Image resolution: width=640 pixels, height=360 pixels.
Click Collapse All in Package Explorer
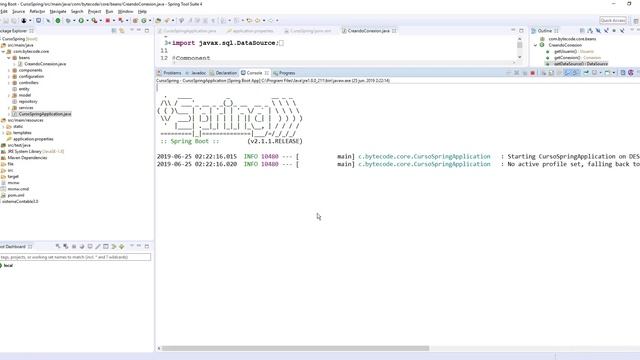tap(114, 31)
